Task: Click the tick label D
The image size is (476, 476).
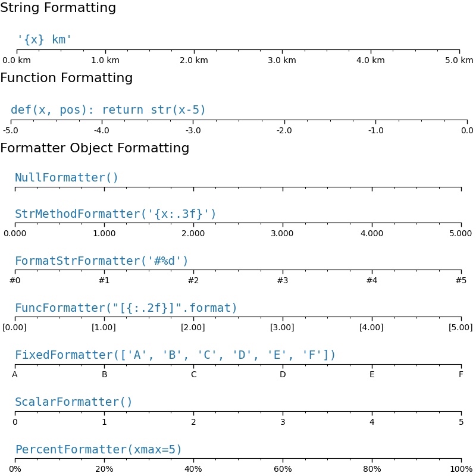Action: (283, 375)
